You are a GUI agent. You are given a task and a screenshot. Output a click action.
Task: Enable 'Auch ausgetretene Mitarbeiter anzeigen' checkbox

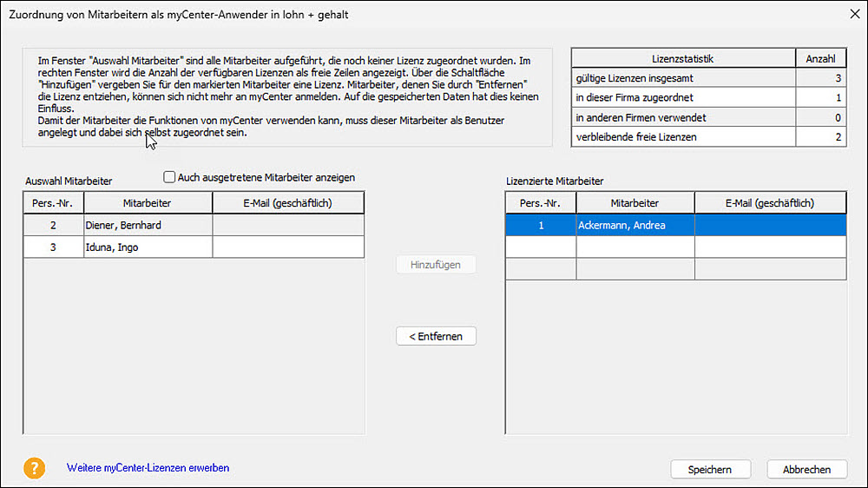click(x=169, y=177)
